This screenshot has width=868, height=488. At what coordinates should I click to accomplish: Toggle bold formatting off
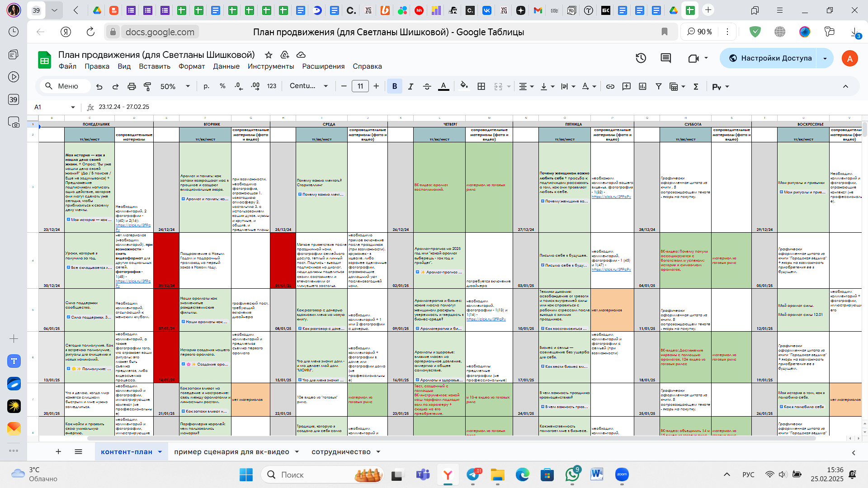pos(395,86)
